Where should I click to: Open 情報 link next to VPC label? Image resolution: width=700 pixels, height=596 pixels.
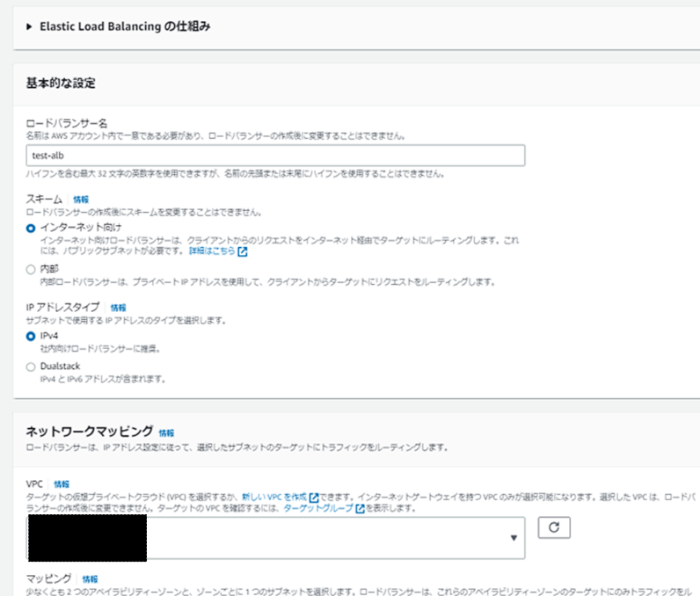[62, 483]
